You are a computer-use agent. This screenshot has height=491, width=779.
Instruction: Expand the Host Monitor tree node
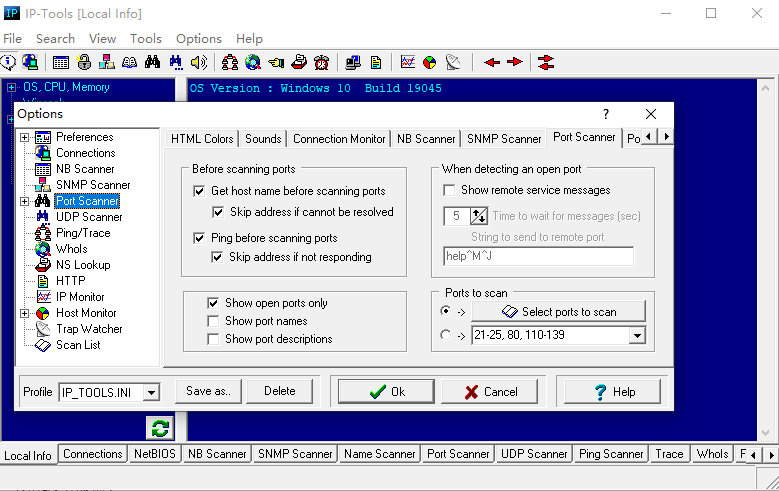click(24, 313)
